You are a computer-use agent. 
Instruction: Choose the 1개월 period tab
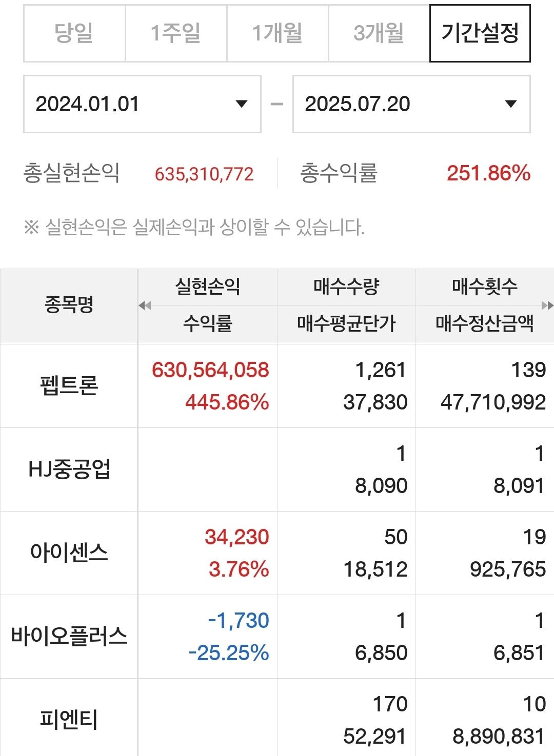coord(278,33)
